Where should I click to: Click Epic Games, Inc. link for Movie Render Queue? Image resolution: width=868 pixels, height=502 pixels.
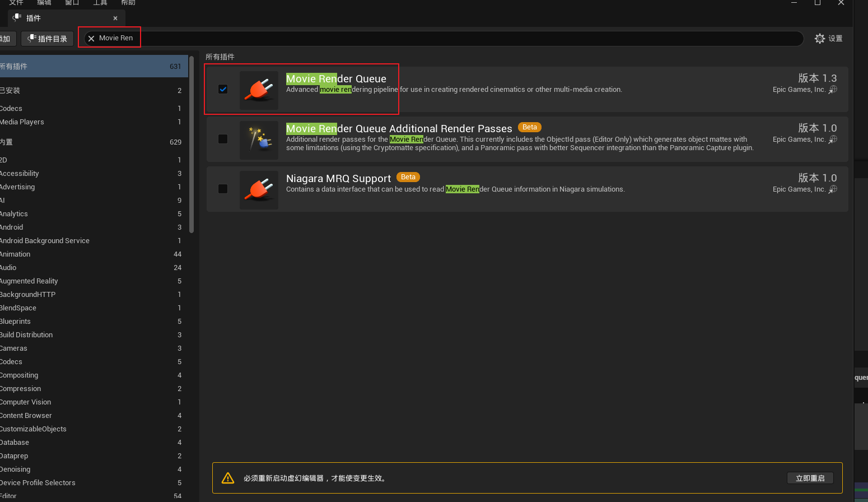coord(799,90)
